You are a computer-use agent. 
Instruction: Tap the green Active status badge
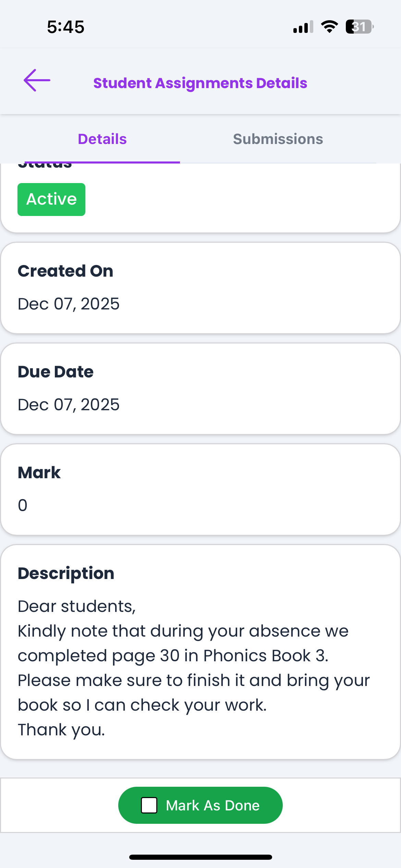[51, 200]
